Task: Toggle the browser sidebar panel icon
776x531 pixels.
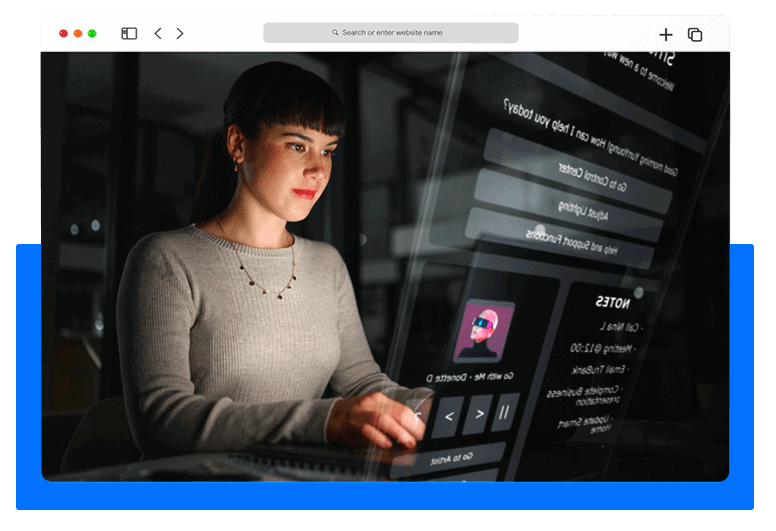Action: [x=129, y=34]
